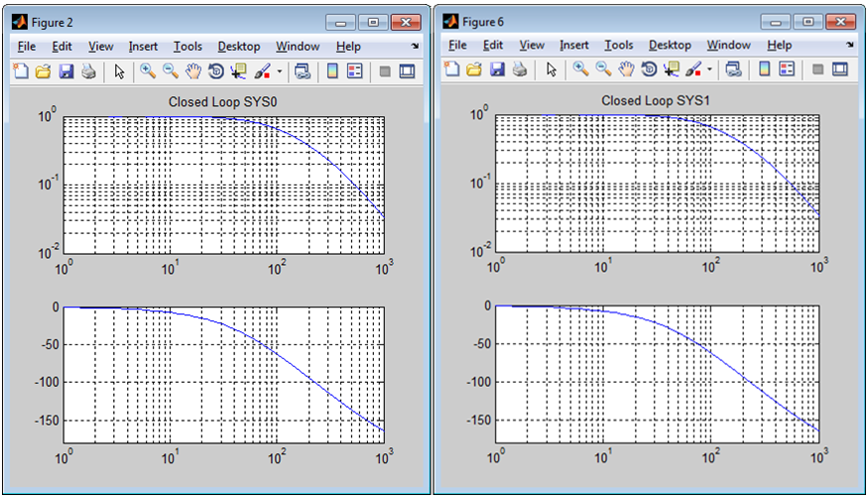
Task: Open Edit menu in Figure 6
Action: pyautogui.click(x=493, y=45)
